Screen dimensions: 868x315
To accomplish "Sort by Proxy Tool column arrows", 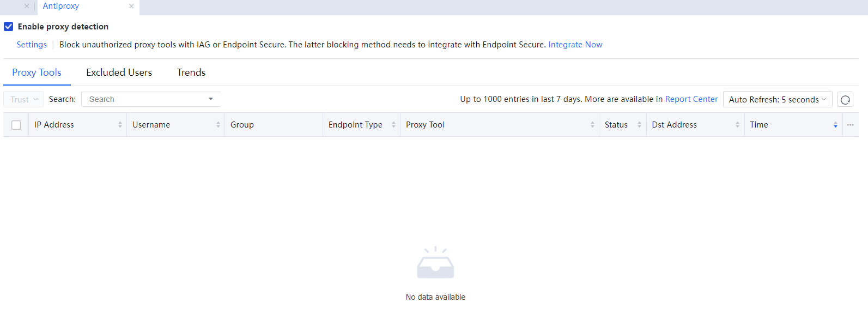I will (x=592, y=125).
